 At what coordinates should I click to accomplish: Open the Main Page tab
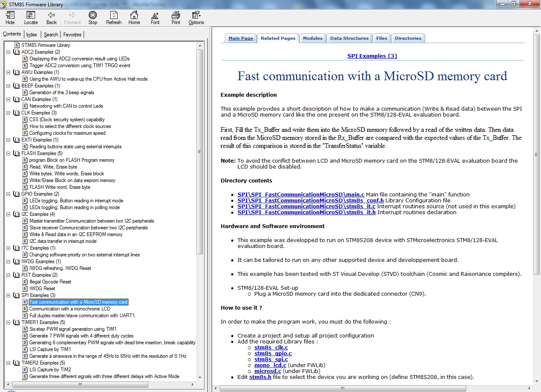(241, 38)
